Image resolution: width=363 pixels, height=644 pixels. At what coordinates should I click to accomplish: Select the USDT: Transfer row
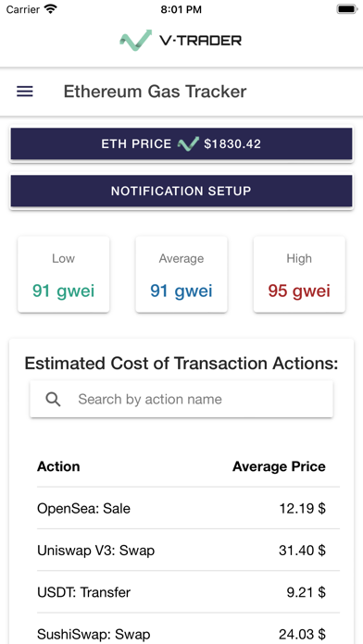pos(188,592)
